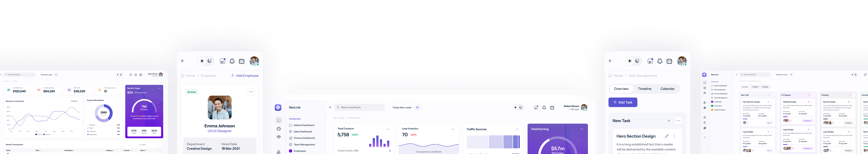Click the messages icon in the Employee panel header
The height and width of the screenshot is (154, 868).
coord(222,61)
